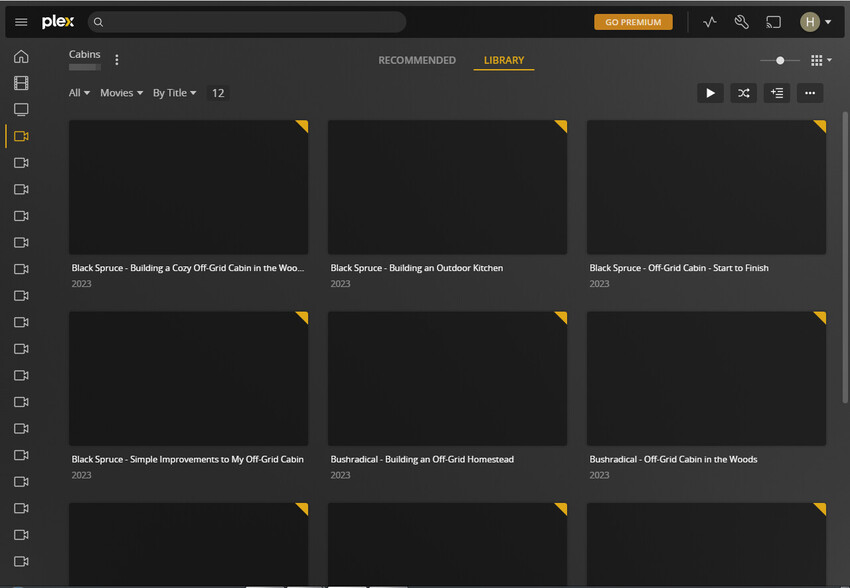
Task: Click title 'Bushradical - Building an Off-Grid Homestead'
Action: pos(422,459)
